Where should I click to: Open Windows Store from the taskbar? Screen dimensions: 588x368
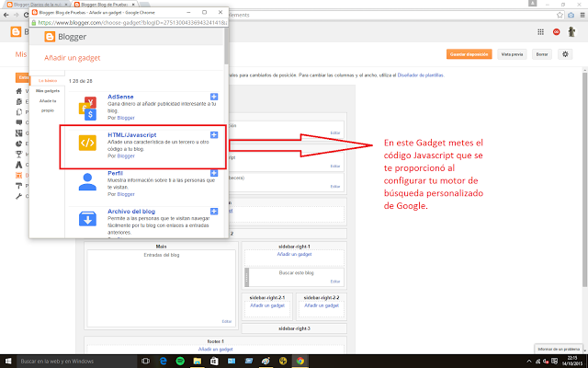[214, 362]
